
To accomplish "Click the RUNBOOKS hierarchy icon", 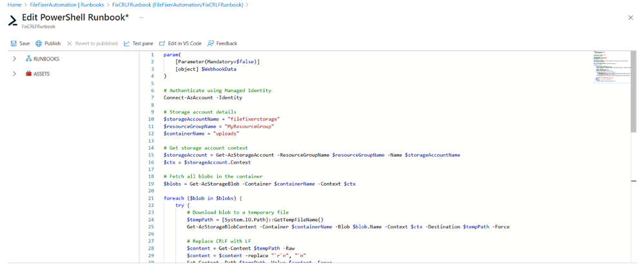I will 29,59.
